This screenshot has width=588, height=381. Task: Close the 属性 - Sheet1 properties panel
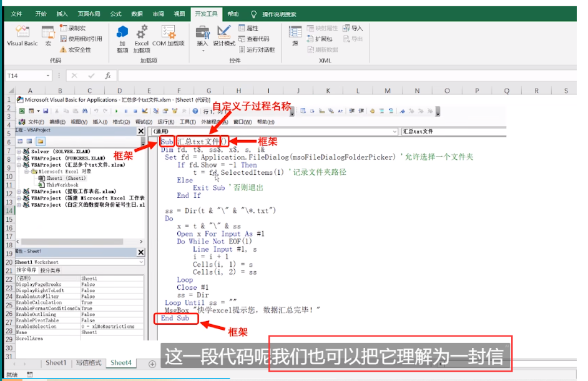coord(141,252)
